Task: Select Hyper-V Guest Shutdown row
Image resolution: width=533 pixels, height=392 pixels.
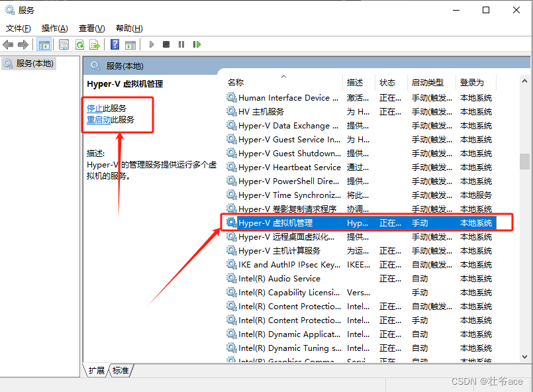Action: [361, 154]
